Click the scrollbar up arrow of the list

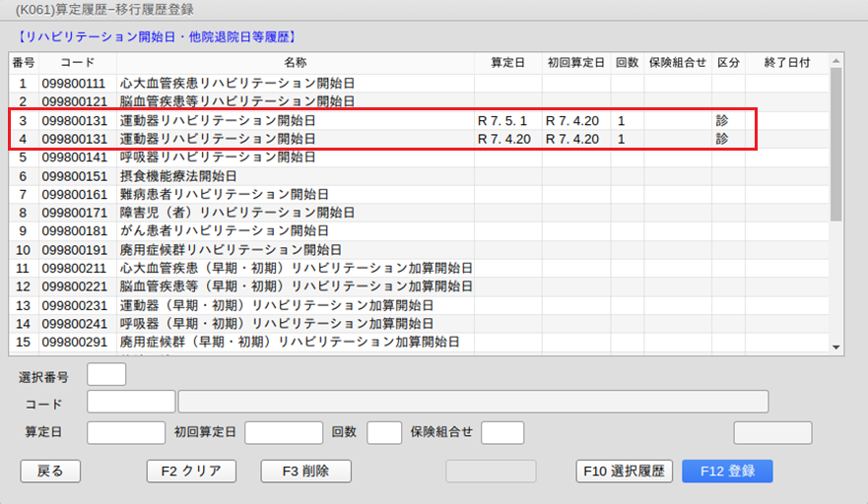(x=836, y=61)
